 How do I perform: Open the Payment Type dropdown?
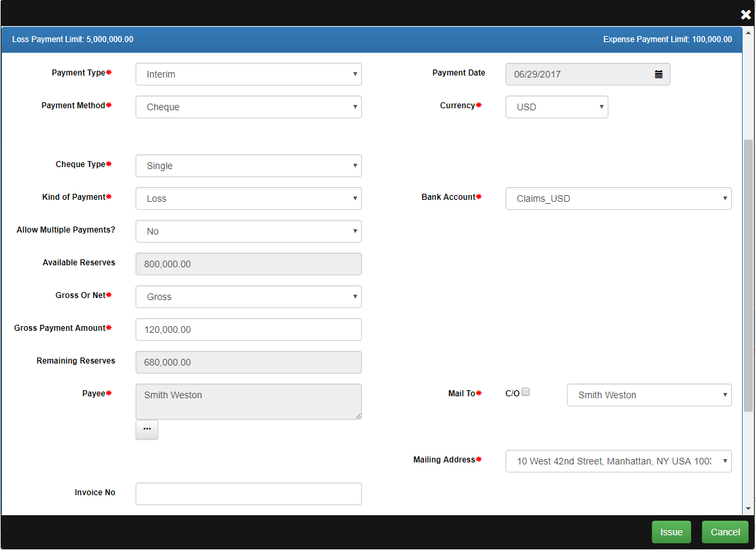tap(248, 74)
